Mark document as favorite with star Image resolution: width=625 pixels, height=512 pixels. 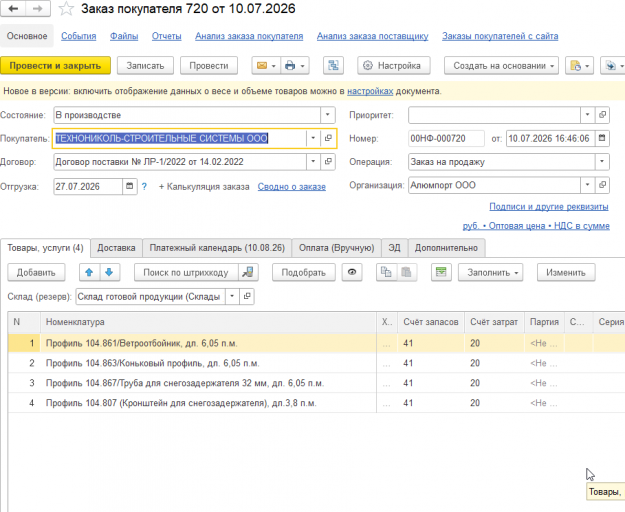pos(66,9)
